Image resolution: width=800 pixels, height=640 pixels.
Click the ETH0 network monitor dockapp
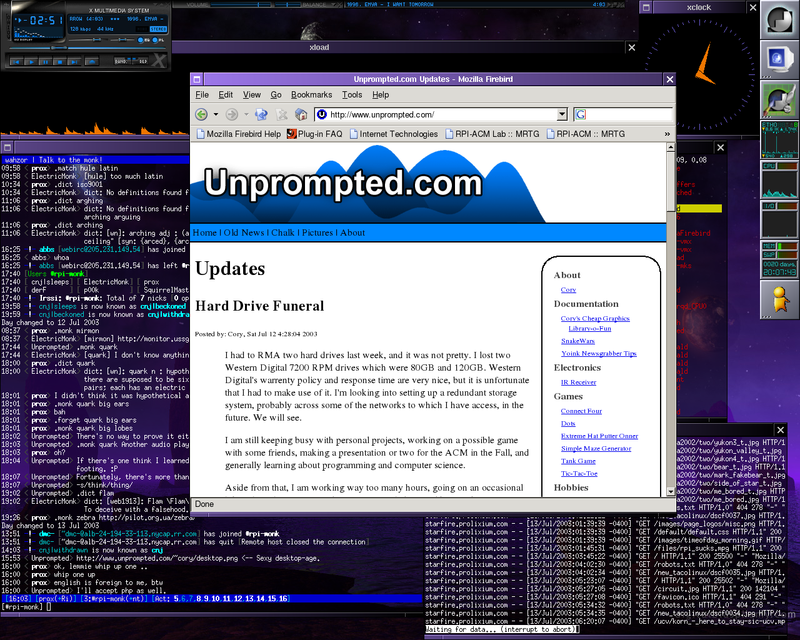pyautogui.click(x=780, y=139)
